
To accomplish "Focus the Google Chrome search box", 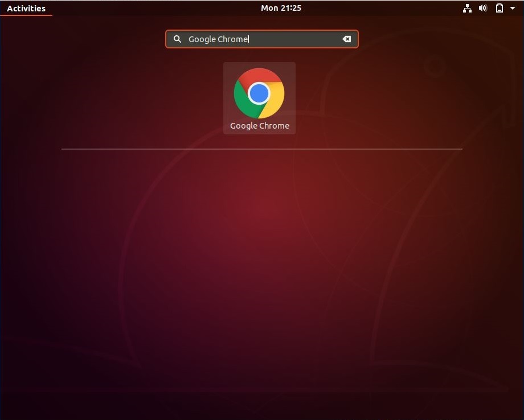I will pyautogui.click(x=261, y=39).
